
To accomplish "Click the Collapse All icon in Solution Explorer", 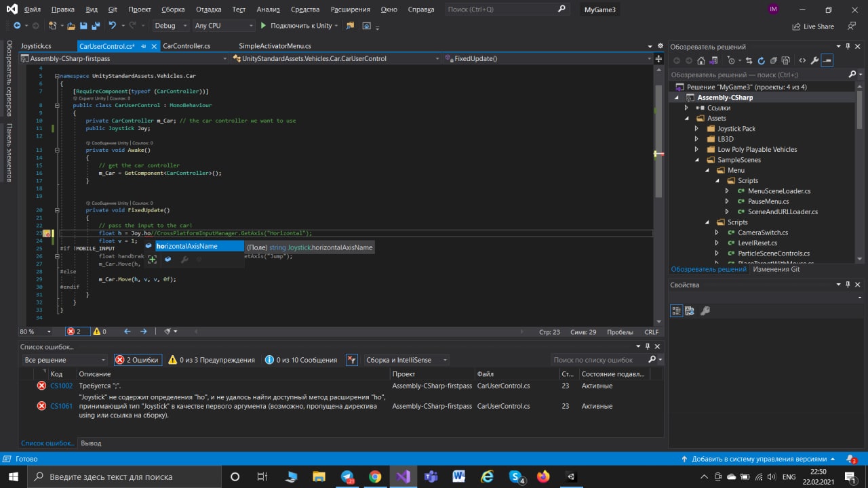I will pos(773,60).
